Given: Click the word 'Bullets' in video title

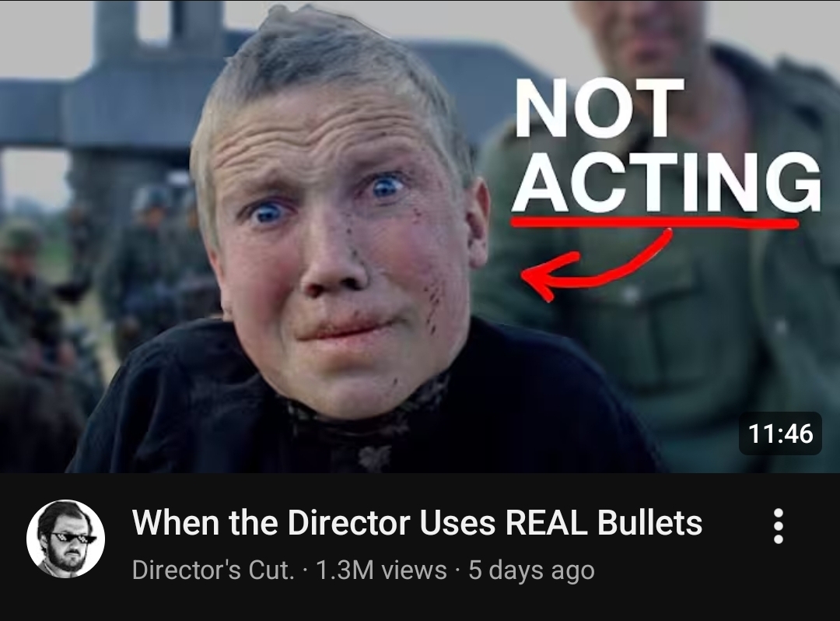Looking at the screenshot, I should click(649, 522).
